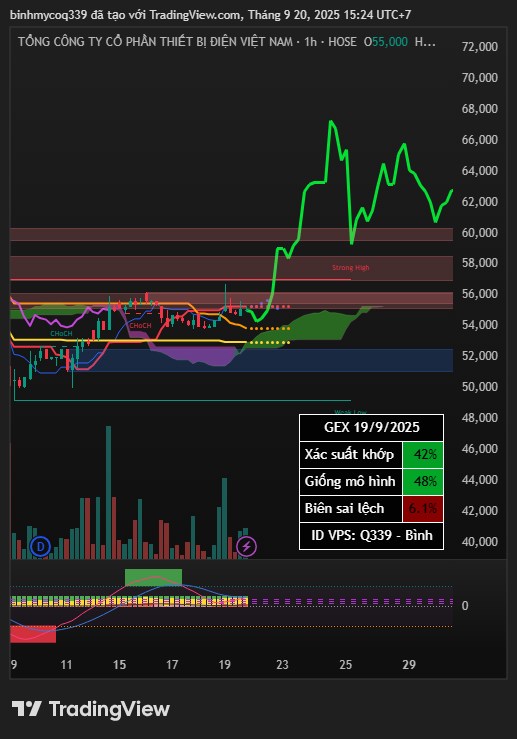Click the Strong High label

tap(351, 268)
